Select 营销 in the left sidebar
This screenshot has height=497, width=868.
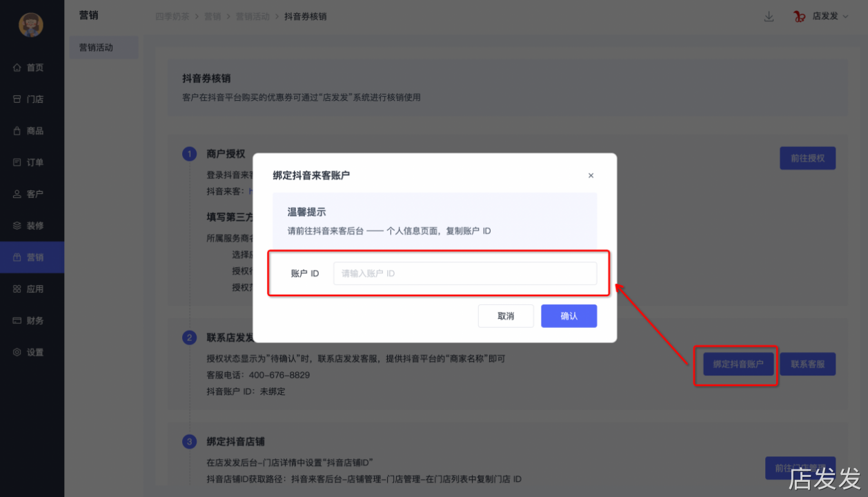pos(32,257)
